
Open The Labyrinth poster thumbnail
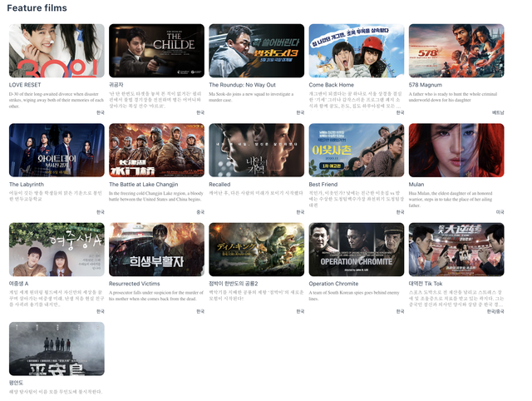57,150
